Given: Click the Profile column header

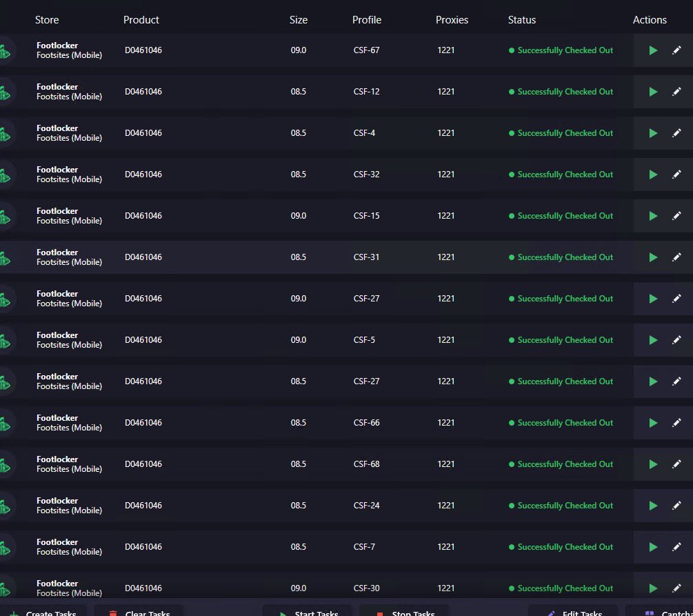Looking at the screenshot, I should [x=366, y=20].
